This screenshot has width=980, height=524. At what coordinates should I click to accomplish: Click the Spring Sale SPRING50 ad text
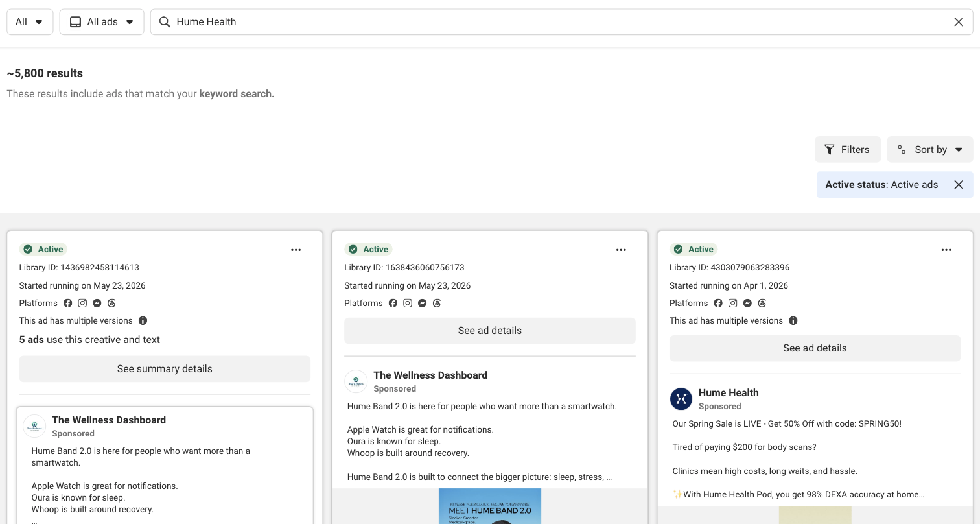[787, 423]
